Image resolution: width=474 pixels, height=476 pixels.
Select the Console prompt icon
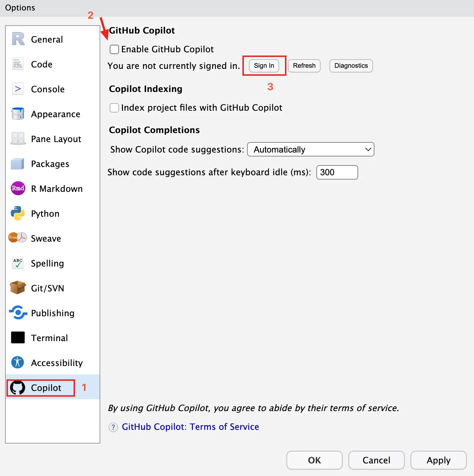[x=18, y=89]
